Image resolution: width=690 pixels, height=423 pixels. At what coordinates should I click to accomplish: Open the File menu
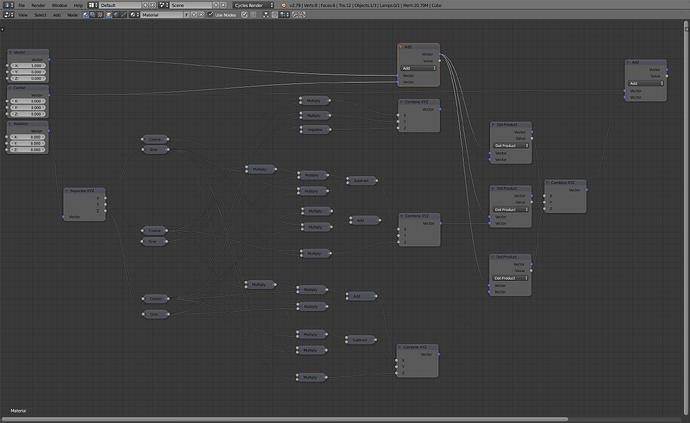(21, 5)
